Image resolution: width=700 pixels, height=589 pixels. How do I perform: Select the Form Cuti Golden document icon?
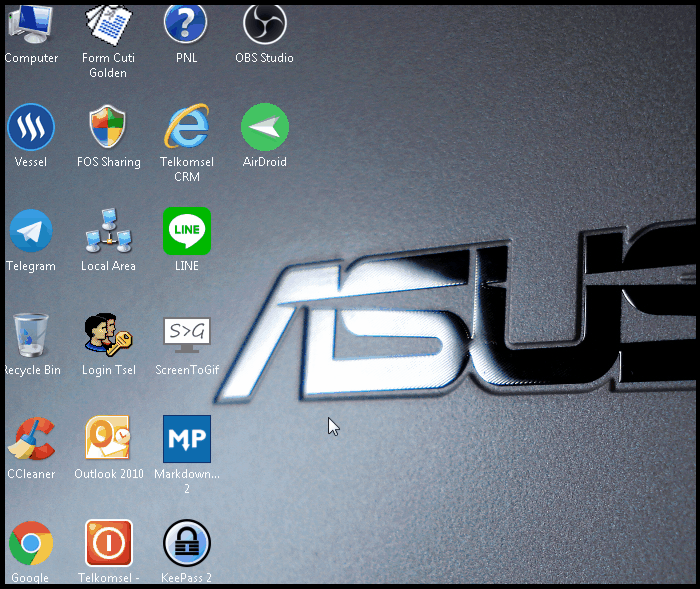click(x=108, y=25)
